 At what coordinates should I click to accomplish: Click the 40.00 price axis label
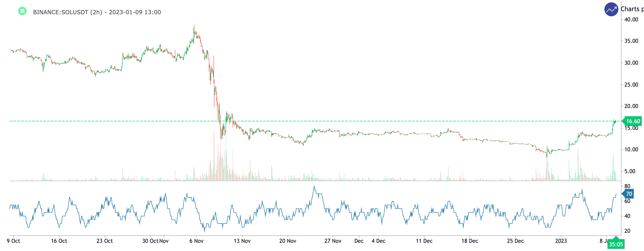click(631, 20)
